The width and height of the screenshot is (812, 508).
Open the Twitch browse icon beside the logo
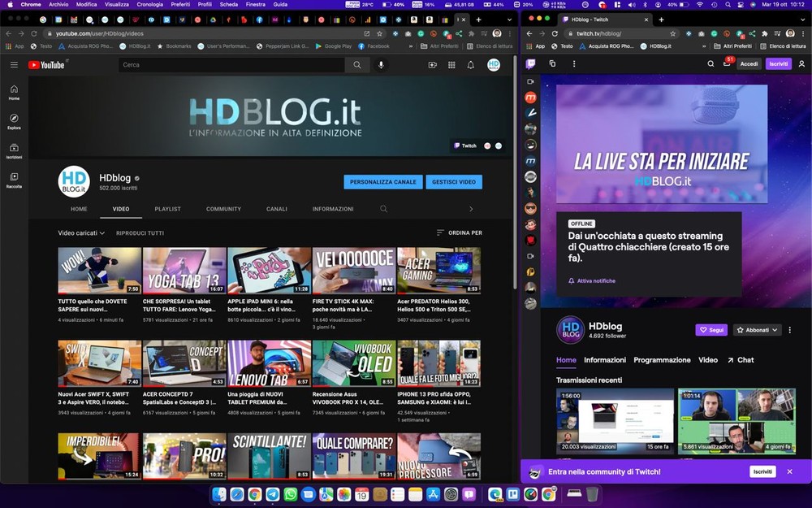[552, 63]
